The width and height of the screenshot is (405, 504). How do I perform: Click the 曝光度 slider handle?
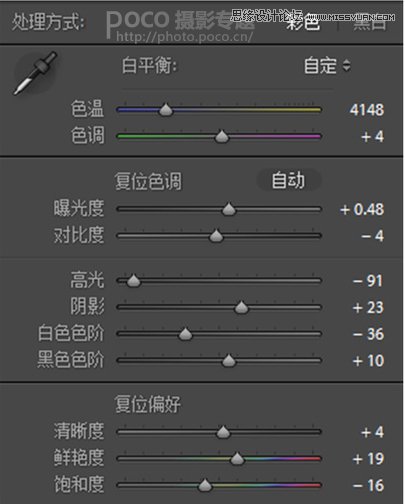(x=229, y=209)
